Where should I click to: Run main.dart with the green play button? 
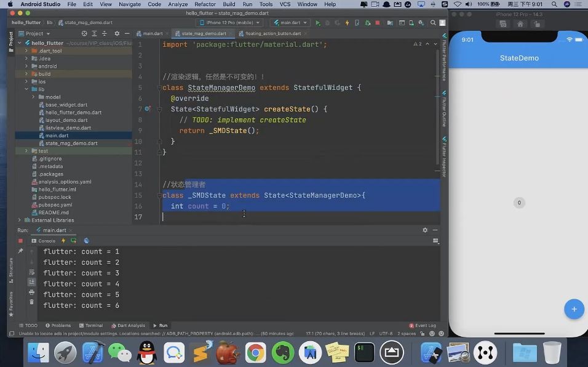[x=317, y=23]
